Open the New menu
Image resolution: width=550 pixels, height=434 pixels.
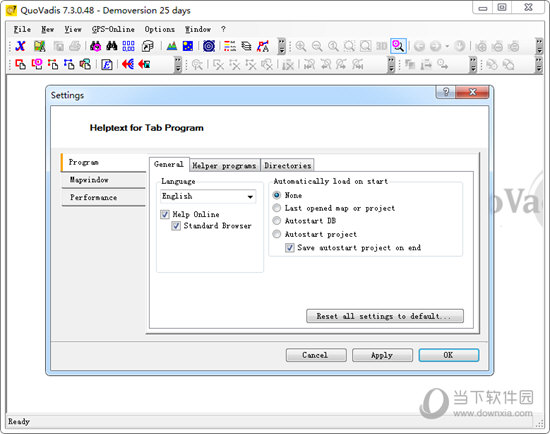pyautogui.click(x=48, y=29)
